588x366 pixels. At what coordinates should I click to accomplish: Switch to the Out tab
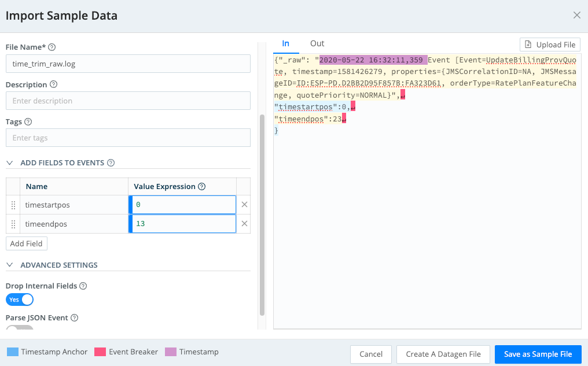coord(317,43)
